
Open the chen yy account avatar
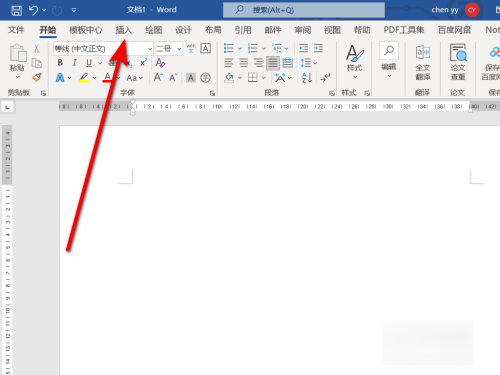coord(471,10)
